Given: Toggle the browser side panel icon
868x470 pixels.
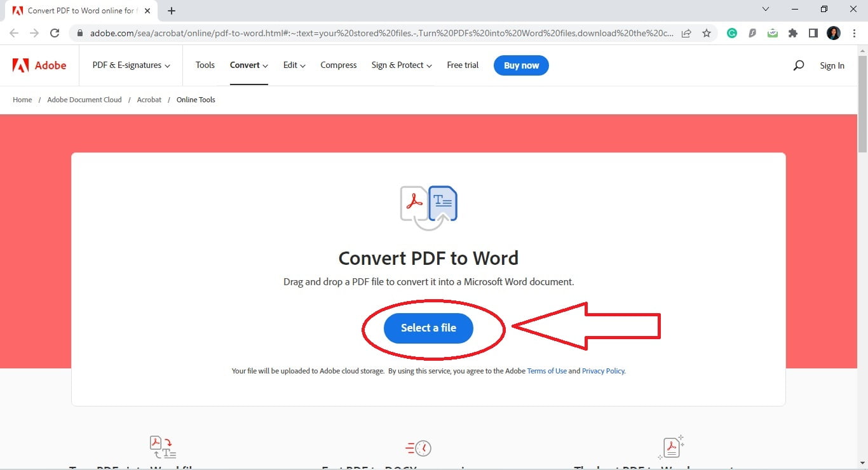Looking at the screenshot, I should (813, 33).
